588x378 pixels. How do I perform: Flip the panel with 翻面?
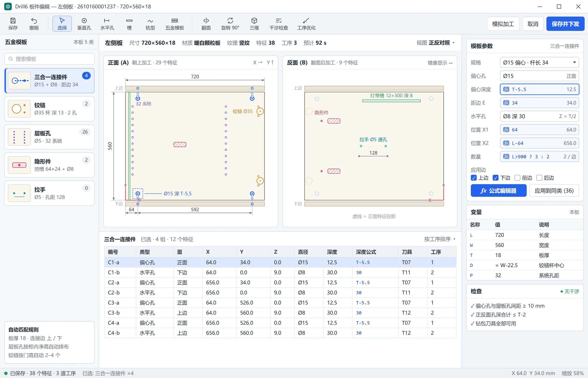click(x=206, y=24)
